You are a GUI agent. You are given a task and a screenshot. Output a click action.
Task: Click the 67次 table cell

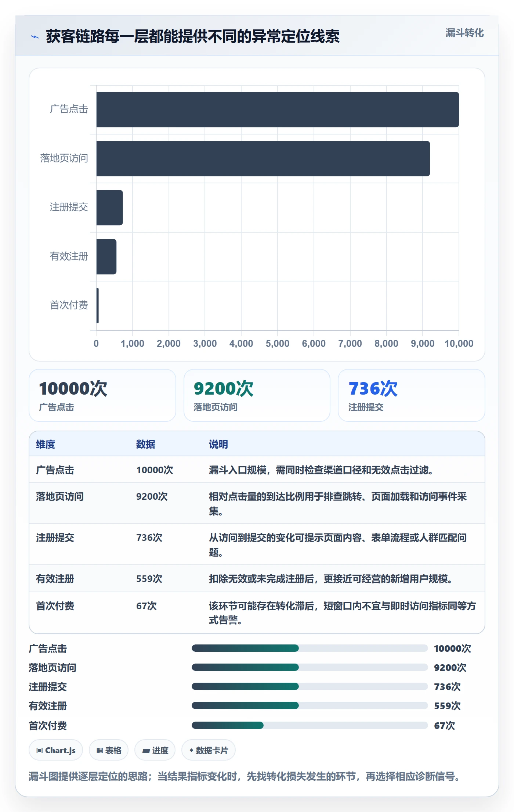pyautogui.click(x=146, y=606)
